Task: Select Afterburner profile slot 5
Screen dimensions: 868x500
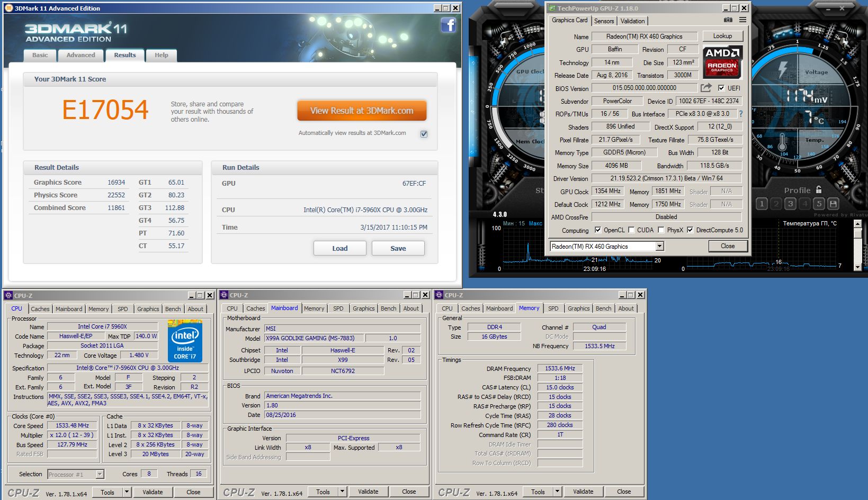Action: click(819, 204)
